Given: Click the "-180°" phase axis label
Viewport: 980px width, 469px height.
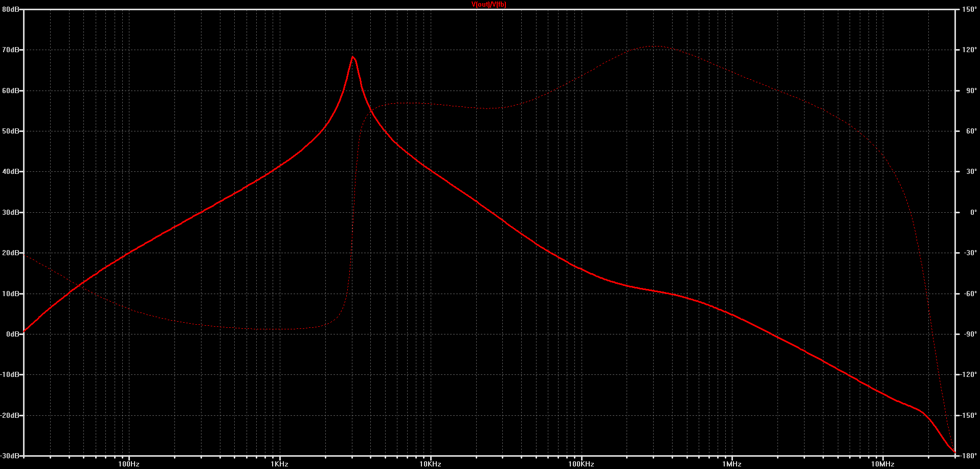Looking at the screenshot, I should click(968, 456).
